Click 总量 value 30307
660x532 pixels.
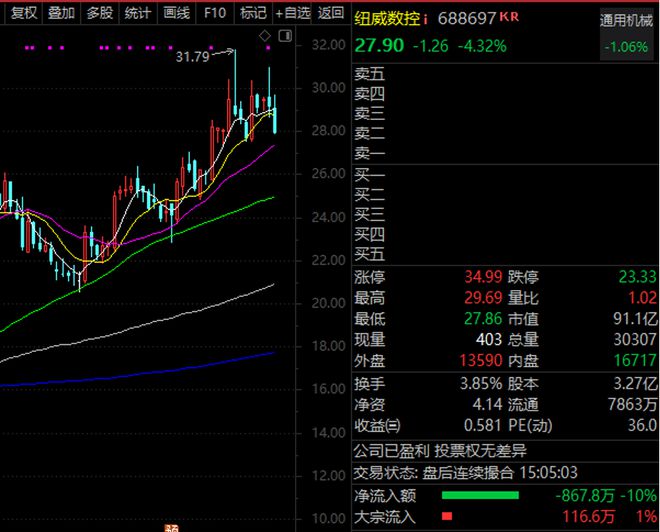tap(635, 339)
